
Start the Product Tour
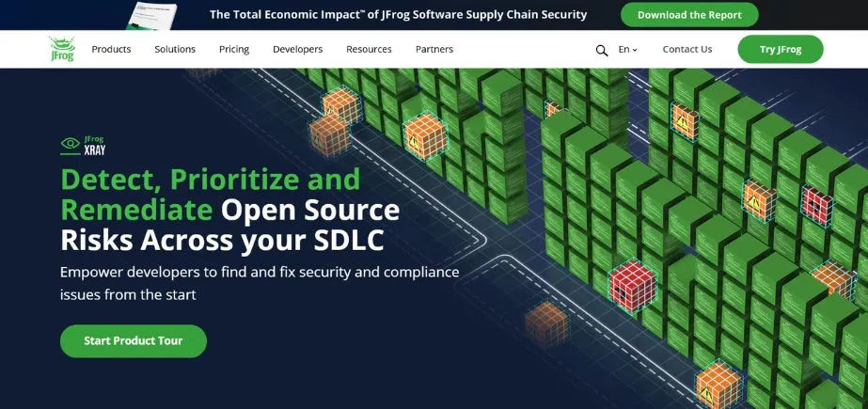click(x=134, y=341)
